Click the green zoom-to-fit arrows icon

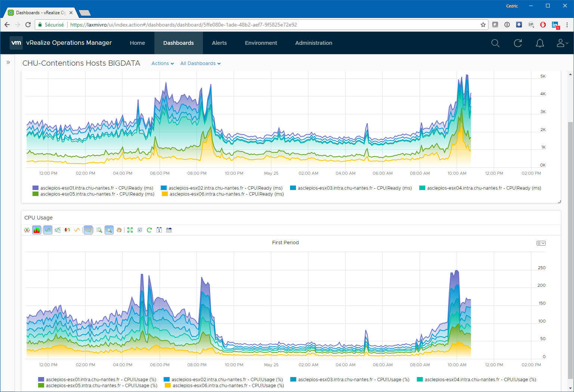pos(130,230)
